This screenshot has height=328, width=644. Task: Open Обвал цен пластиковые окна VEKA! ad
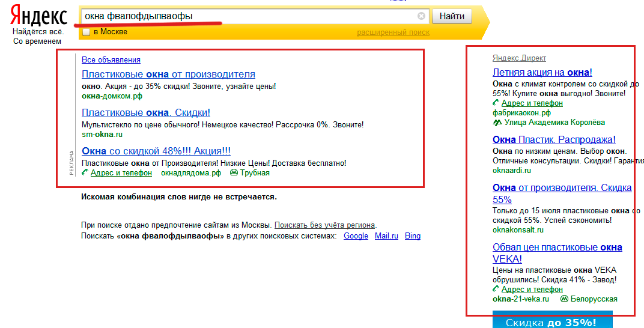coord(557,254)
